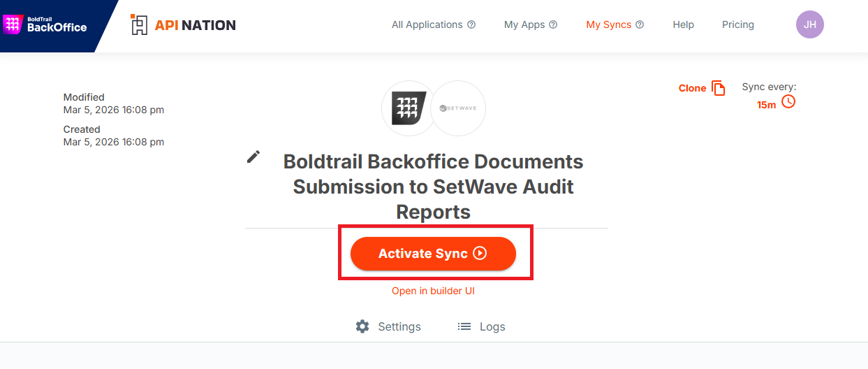The width and height of the screenshot is (868, 369).
Task: Click the SetWave app logo circle
Action: point(458,108)
